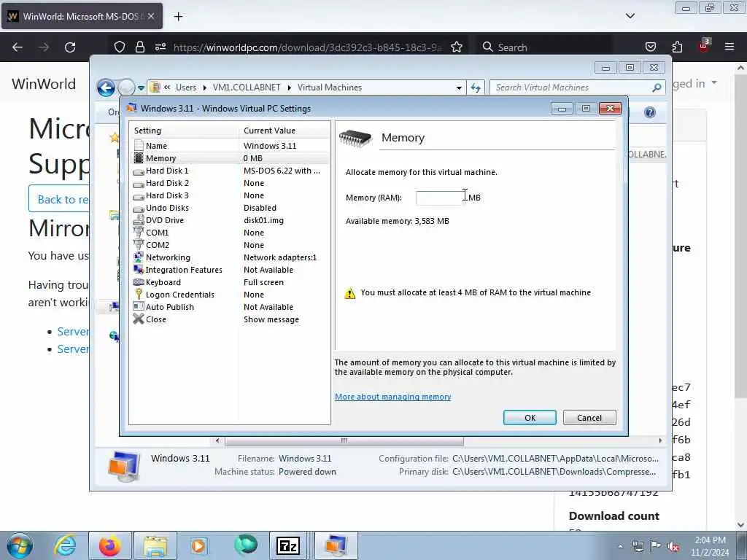Viewport: 747px width, 560px height.
Task: Click the Explorer horizontal scrollbar
Action: pos(344,441)
